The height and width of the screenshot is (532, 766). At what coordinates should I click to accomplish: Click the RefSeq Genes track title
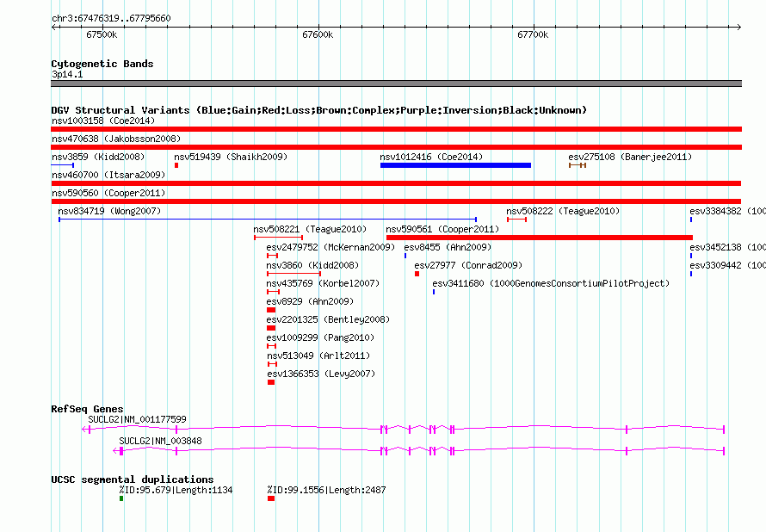(88, 409)
